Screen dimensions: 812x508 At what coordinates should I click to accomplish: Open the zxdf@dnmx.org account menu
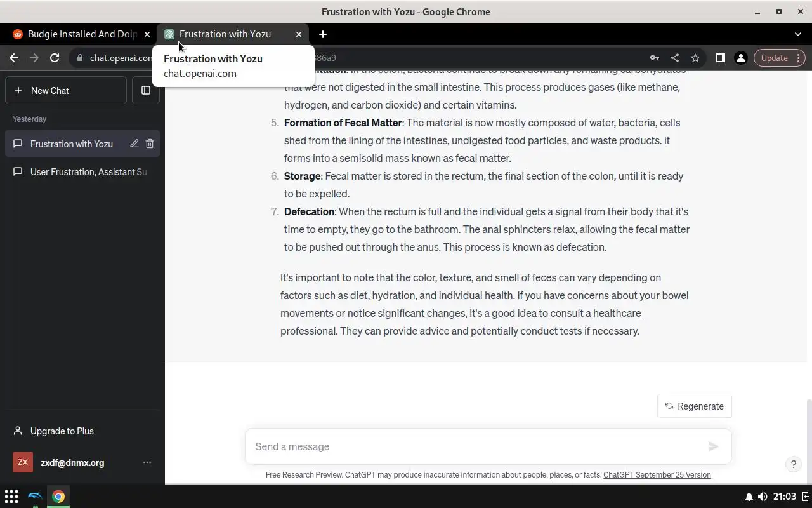[82, 463]
